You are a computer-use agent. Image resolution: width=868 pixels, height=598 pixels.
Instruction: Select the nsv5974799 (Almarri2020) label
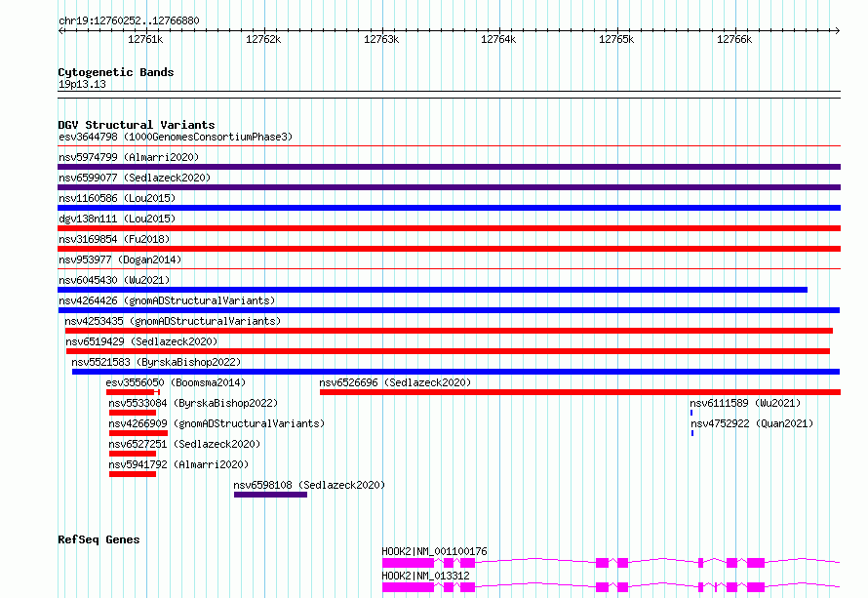(128, 157)
